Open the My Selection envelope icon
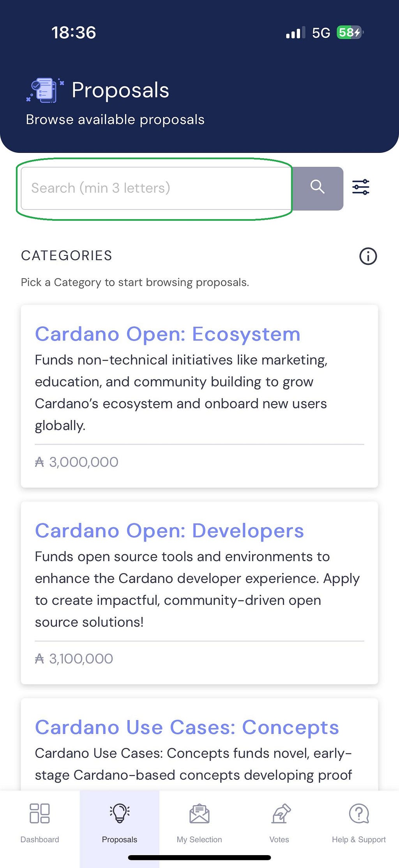399x868 pixels. click(x=199, y=813)
